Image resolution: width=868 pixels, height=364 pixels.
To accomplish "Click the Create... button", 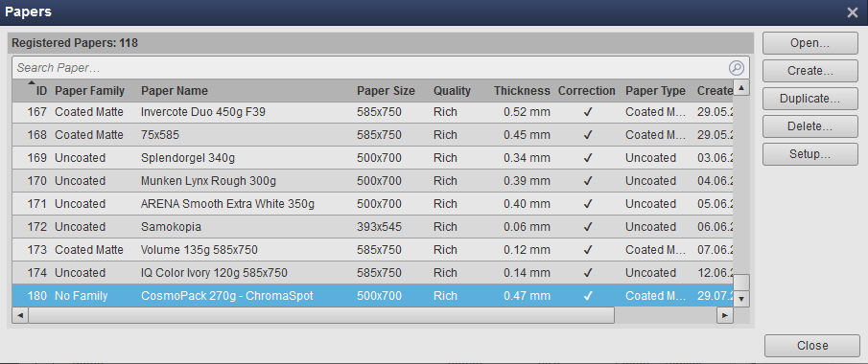I will point(809,71).
